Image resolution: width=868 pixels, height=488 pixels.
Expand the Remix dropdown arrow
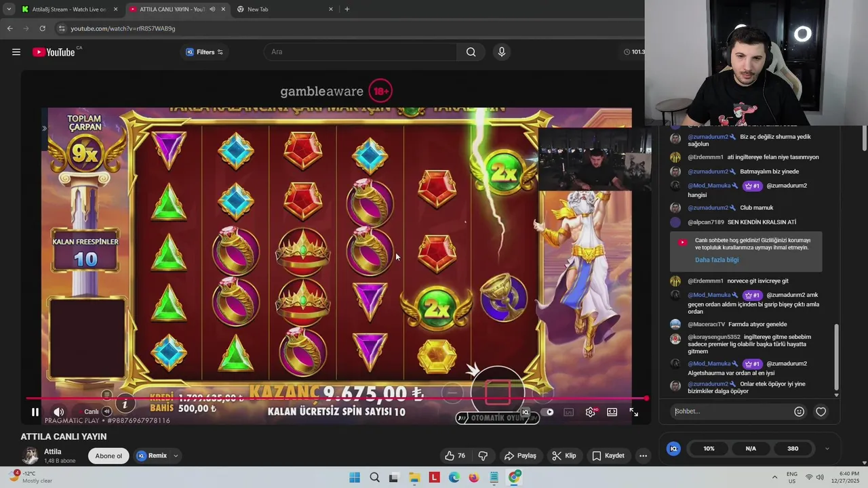tap(176, 455)
